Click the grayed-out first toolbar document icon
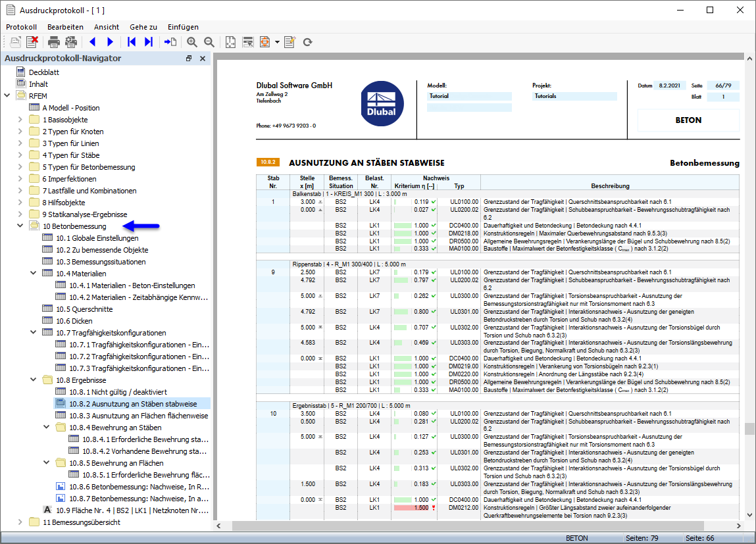 (x=15, y=42)
